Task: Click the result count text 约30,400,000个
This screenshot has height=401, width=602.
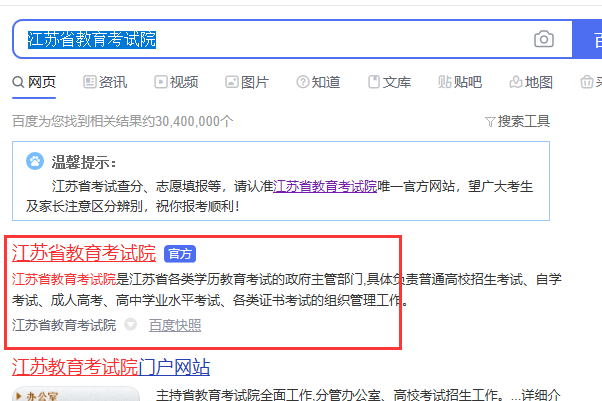Action: point(188,121)
